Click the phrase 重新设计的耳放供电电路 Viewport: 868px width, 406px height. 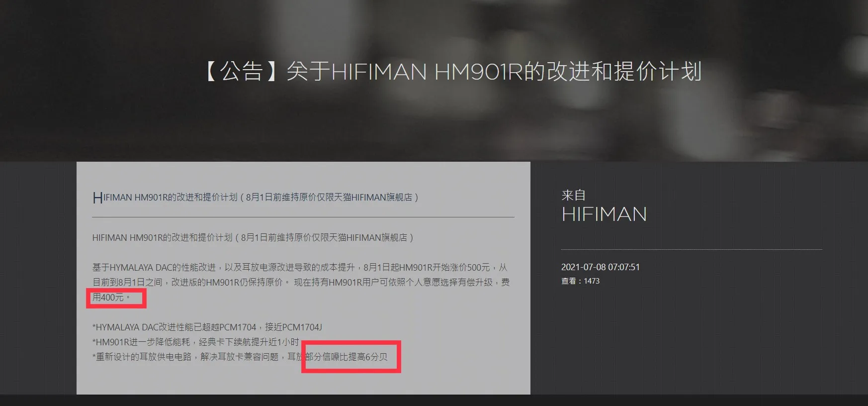[x=144, y=357]
